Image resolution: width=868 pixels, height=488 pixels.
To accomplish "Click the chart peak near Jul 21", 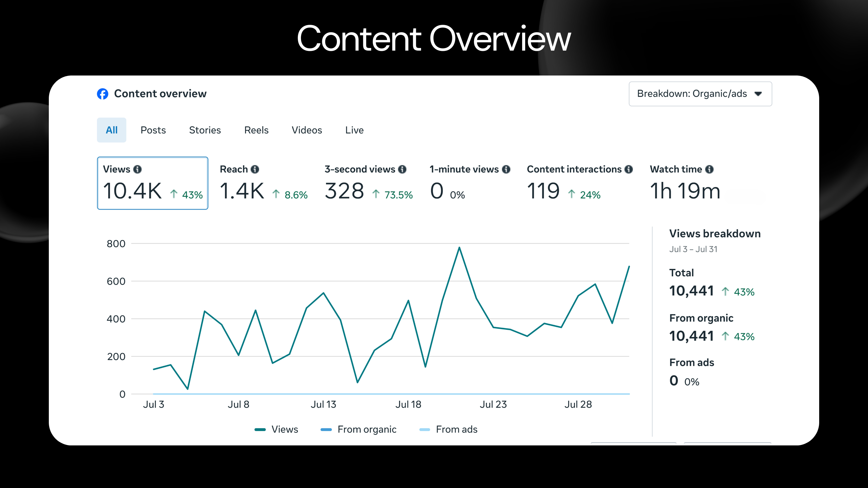I will tap(459, 248).
